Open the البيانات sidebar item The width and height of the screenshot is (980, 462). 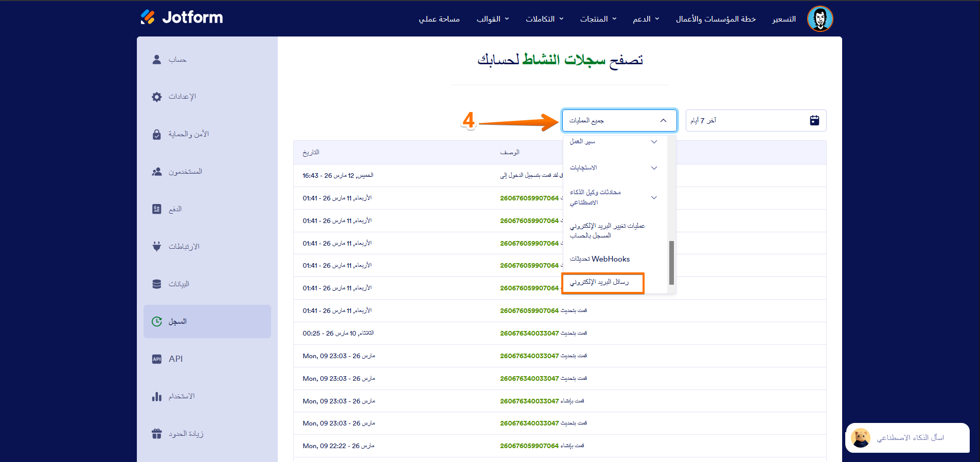point(207,284)
